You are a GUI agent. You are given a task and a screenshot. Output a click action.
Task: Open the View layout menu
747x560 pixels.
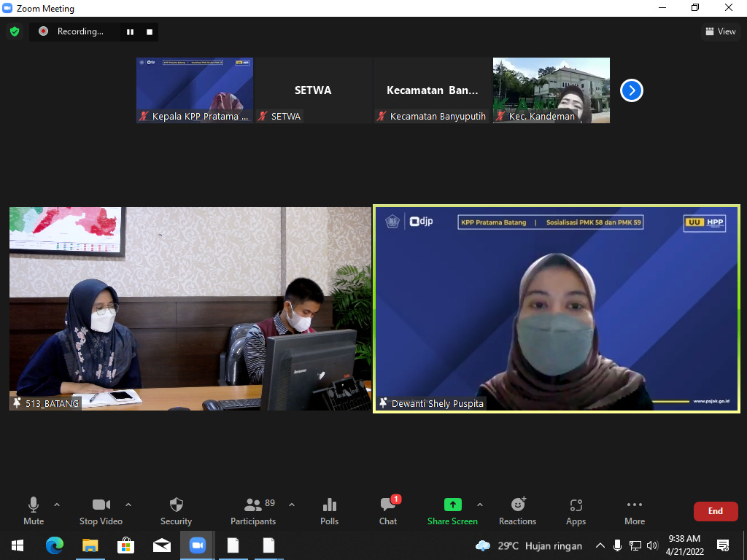(x=720, y=31)
